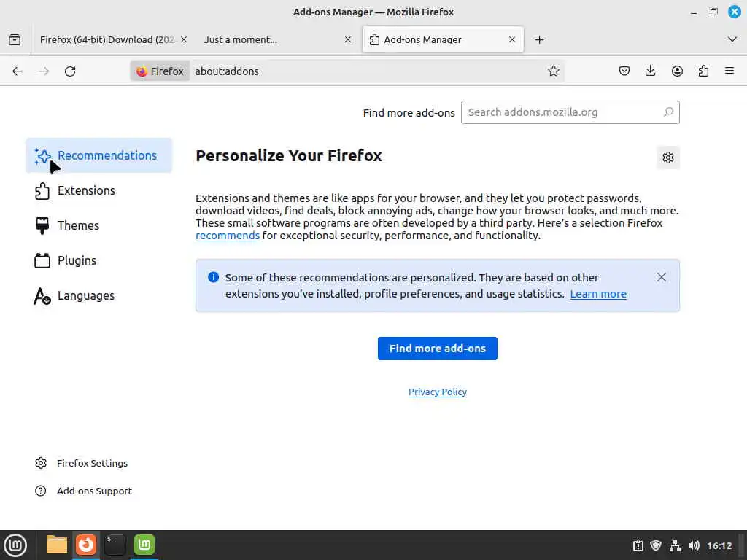Open Add-ons Support link
The height and width of the screenshot is (560, 747).
tap(83, 491)
